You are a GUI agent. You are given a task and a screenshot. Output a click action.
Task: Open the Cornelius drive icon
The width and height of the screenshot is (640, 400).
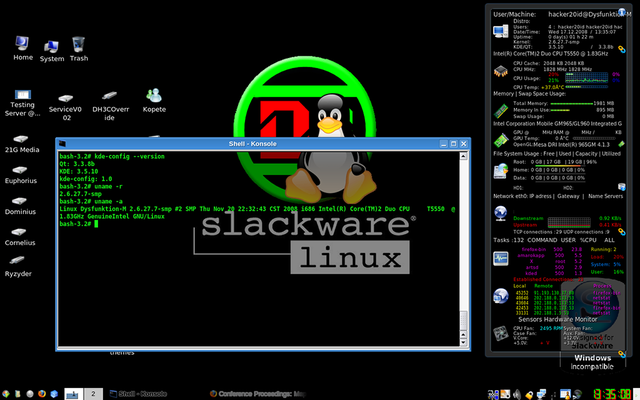pos(20,237)
